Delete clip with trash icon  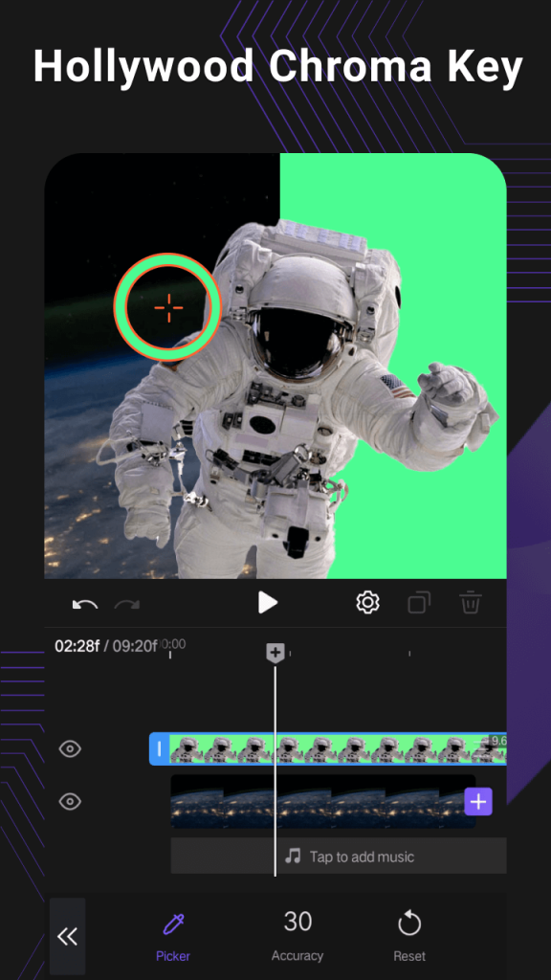pos(471,603)
